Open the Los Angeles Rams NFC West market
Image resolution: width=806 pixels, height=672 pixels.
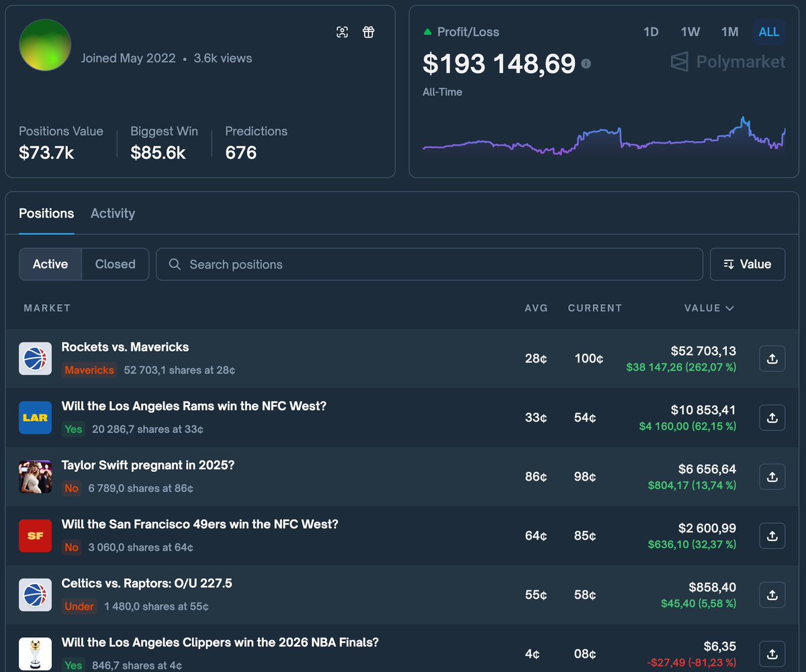193,406
